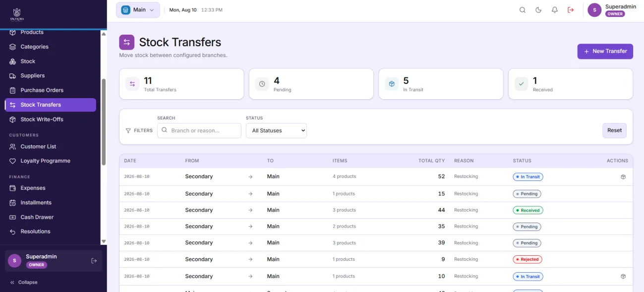Click the Total Transfers card icon
The image size is (644, 292).
click(132, 84)
